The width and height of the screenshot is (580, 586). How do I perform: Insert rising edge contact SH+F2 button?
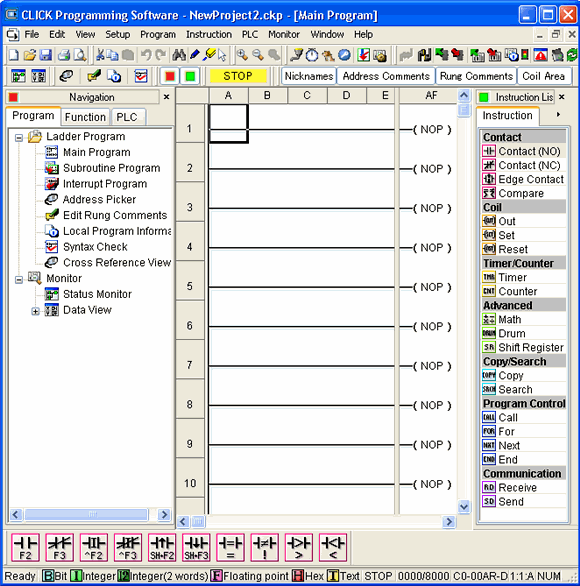pos(162,548)
